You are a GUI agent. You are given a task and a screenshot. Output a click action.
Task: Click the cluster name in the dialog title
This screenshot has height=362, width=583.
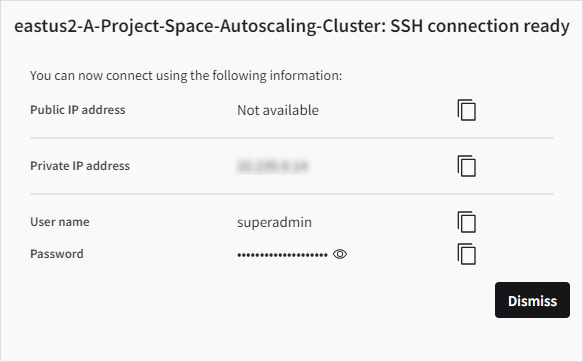pyautogui.click(x=198, y=26)
